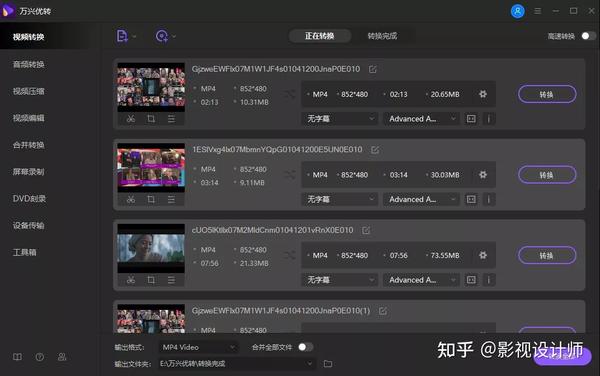The image size is (600, 376).
Task: Click 转换 button for cUO5lKtlx video
Action: [547, 255]
